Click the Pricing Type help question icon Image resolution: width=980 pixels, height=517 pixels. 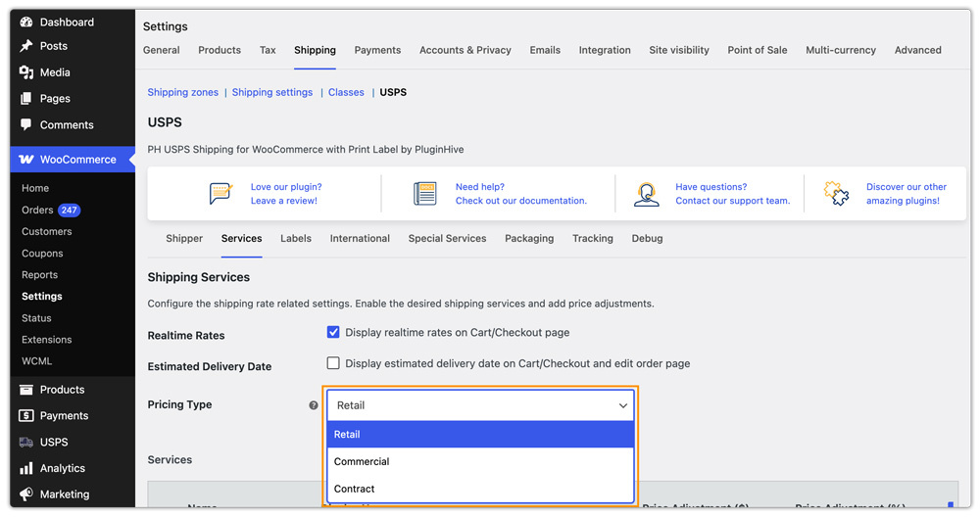pyautogui.click(x=314, y=405)
